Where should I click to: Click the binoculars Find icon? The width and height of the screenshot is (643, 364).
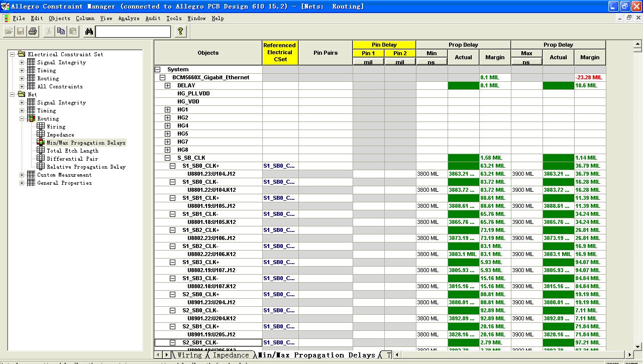(89, 31)
